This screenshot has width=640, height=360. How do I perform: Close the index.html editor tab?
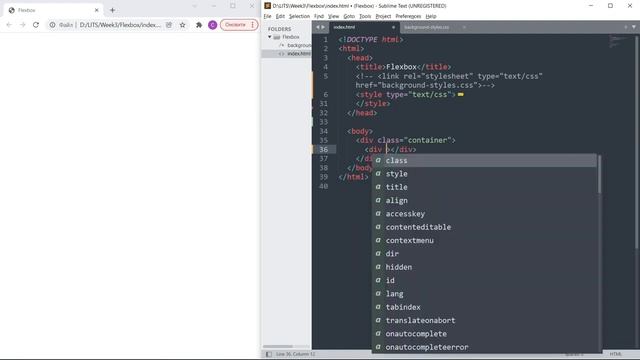tap(393, 27)
